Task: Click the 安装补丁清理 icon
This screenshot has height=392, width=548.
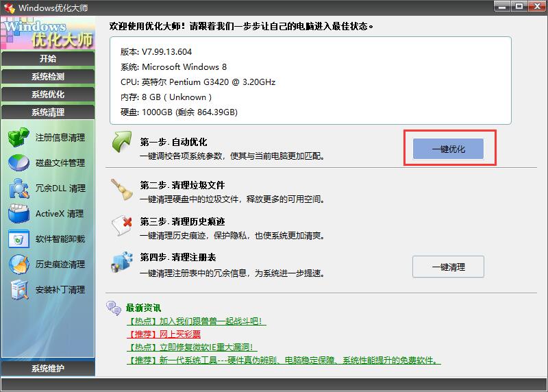Action: [19, 290]
